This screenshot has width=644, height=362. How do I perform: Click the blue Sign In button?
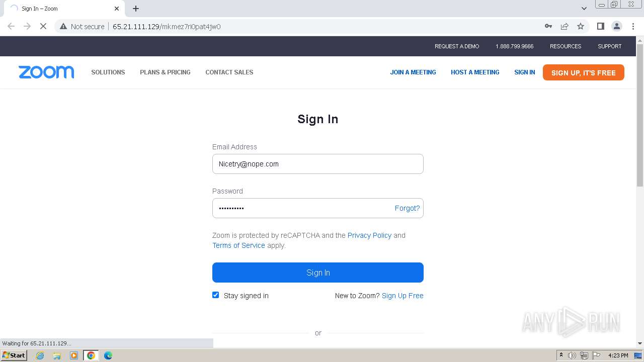[x=318, y=273]
